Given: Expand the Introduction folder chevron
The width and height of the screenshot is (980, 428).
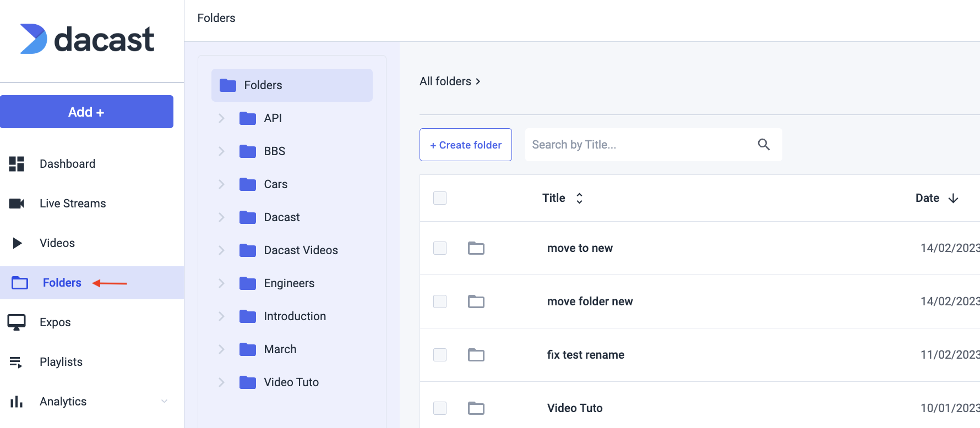Looking at the screenshot, I should point(221,316).
